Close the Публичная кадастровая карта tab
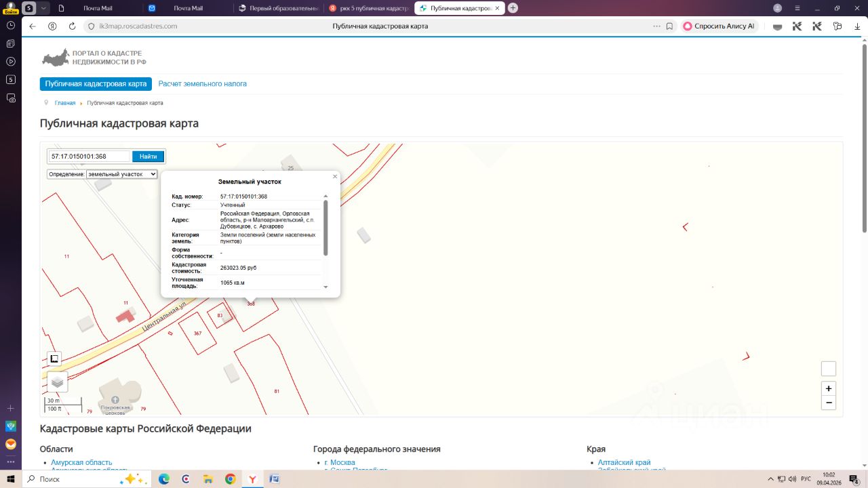The image size is (868, 488). (498, 8)
